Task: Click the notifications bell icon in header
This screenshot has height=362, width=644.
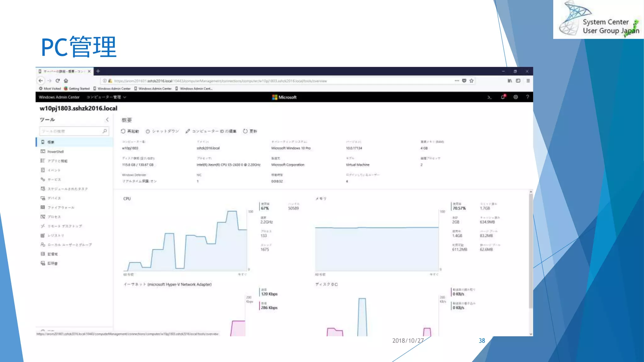Action: pyautogui.click(x=503, y=97)
